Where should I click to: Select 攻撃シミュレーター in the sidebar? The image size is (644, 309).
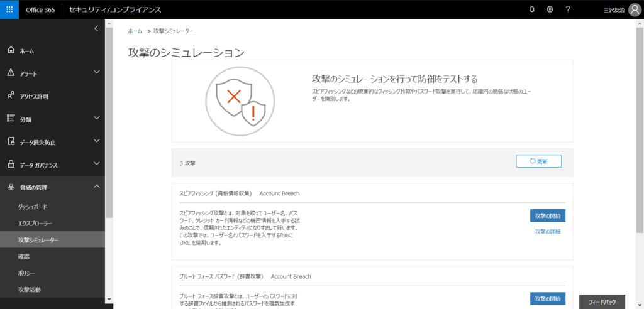(x=52, y=240)
